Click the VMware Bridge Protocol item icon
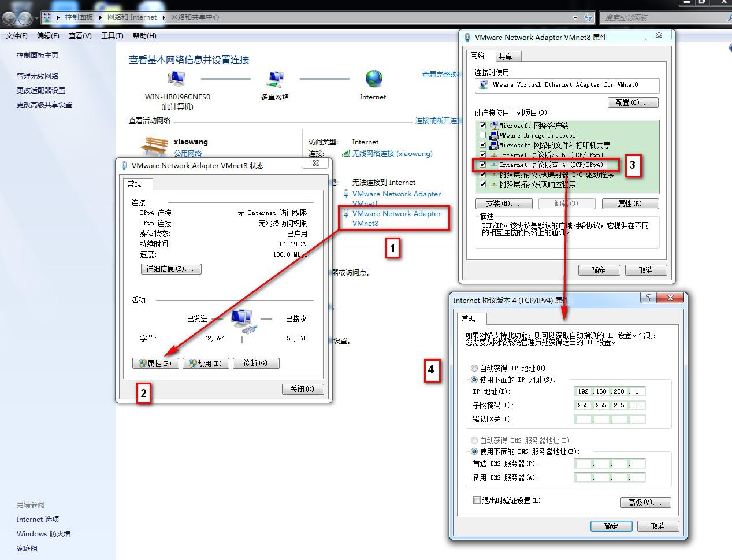Screen dimensions: 732x560 493,135
